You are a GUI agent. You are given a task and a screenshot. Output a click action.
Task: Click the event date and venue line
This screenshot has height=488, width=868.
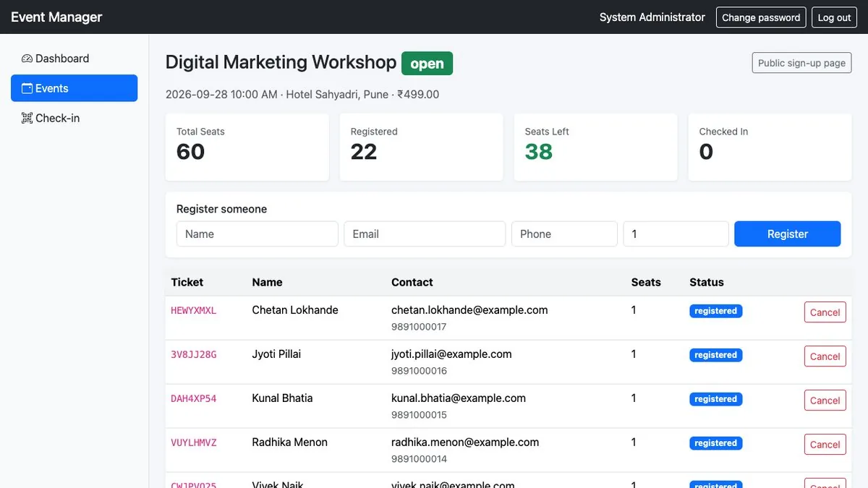pos(302,94)
